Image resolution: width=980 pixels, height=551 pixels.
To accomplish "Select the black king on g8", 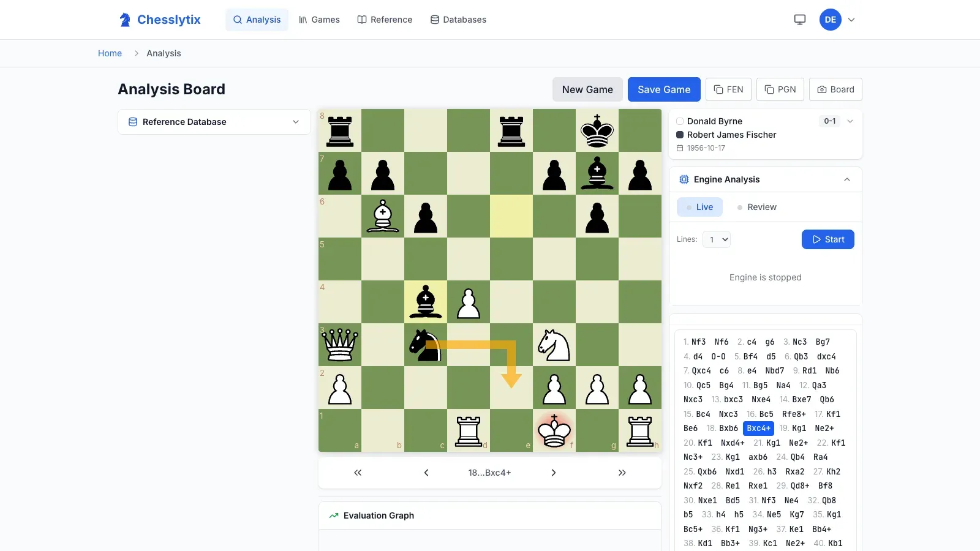I will (597, 130).
